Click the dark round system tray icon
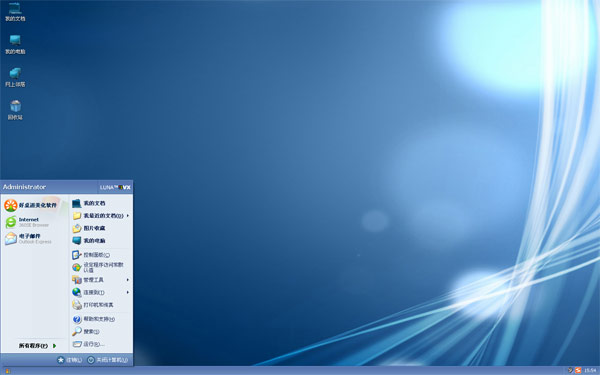The width and height of the screenshot is (600, 375). [570, 370]
